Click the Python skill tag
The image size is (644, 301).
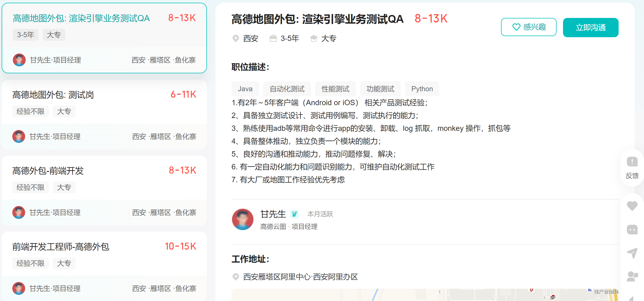tap(422, 89)
